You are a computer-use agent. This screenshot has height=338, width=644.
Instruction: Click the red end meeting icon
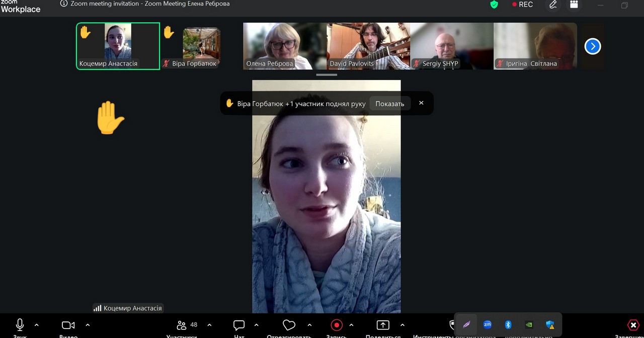pyautogui.click(x=633, y=325)
